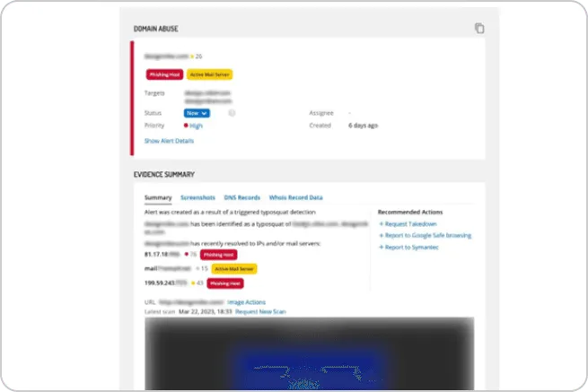Image resolution: width=588 pixels, height=392 pixels.
Task: Open the Image Actions link
Action: tap(246, 302)
